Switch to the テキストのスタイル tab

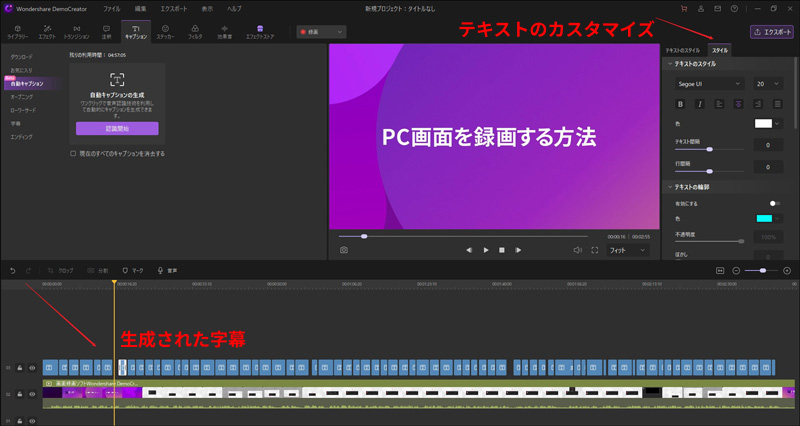(x=683, y=51)
